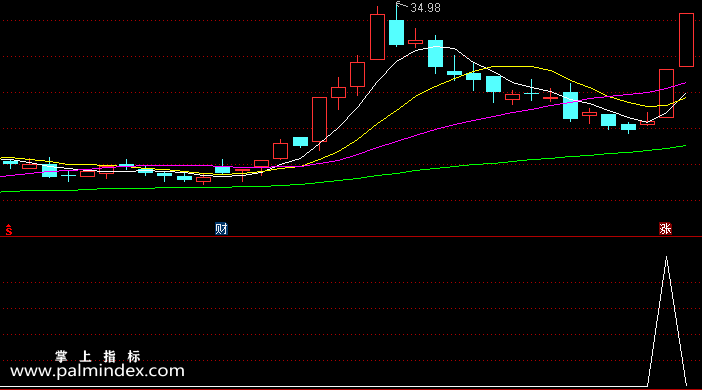Click the 掌上指标 watermark text
The width and height of the screenshot is (702, 390).
click(x=98, y=356)
